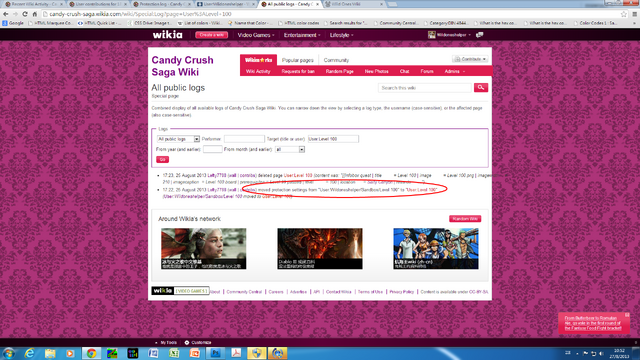Open PowerPoint from the taskbar
Screen dimensions: 640x360
[195, 353]
